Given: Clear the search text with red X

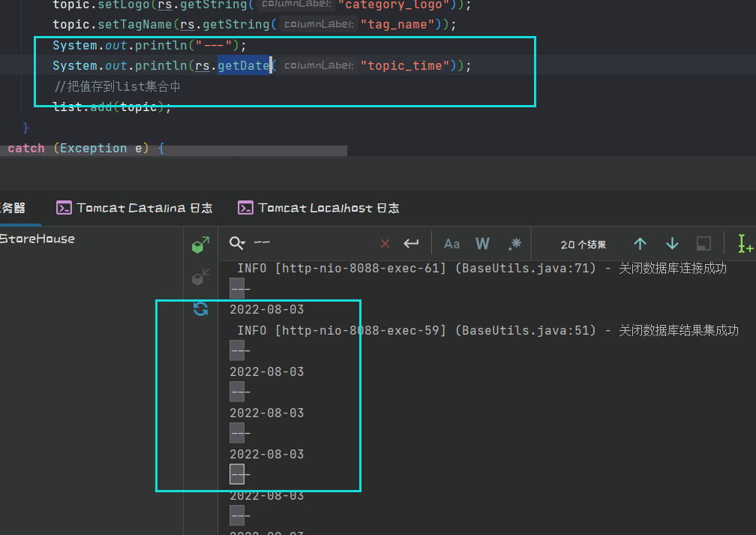Looking at the screenshot, I should pyautogui.click(x=385, y=243).
